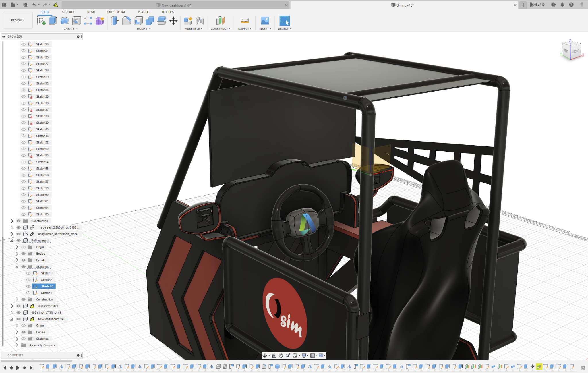Click the Insert image icon
This screenshot has width=588, height=373.
tap(265, 21)
